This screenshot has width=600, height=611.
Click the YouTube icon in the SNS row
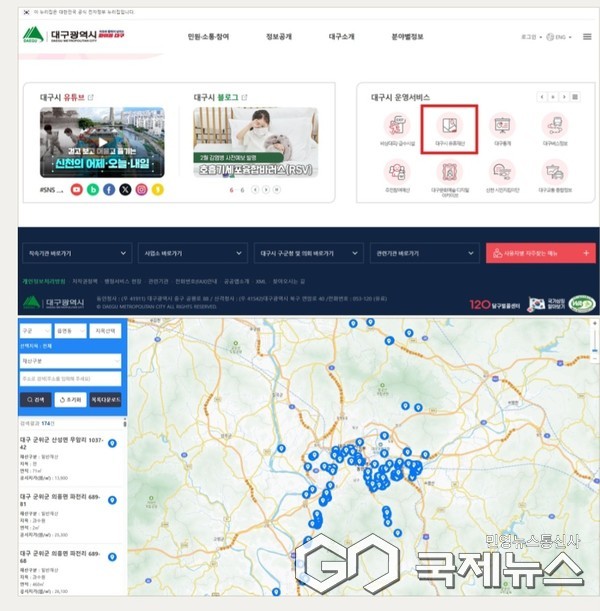click(x=76, y=189)
